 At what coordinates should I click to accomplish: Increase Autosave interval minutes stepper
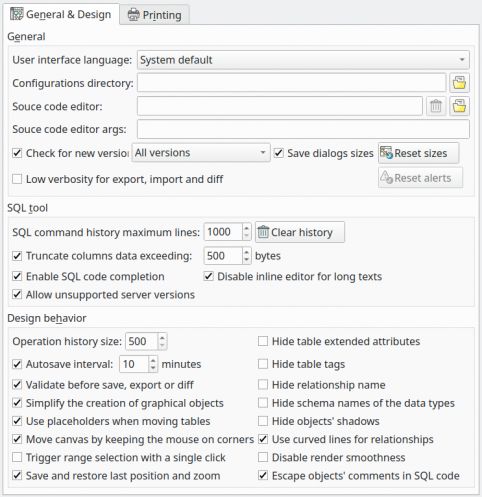pyautogui.click(x=153, y=360)
